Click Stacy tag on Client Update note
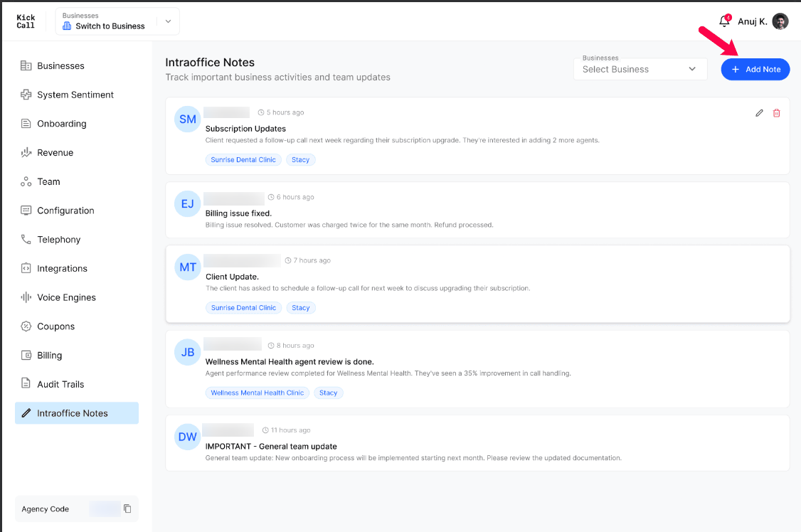Image resolution: width=801 pixels, height=532 pixels. click(301, 308)
